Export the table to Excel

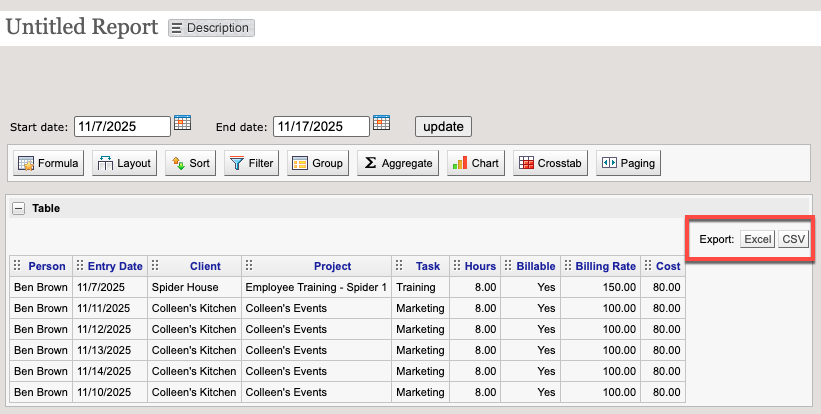(x=757, y=239)
